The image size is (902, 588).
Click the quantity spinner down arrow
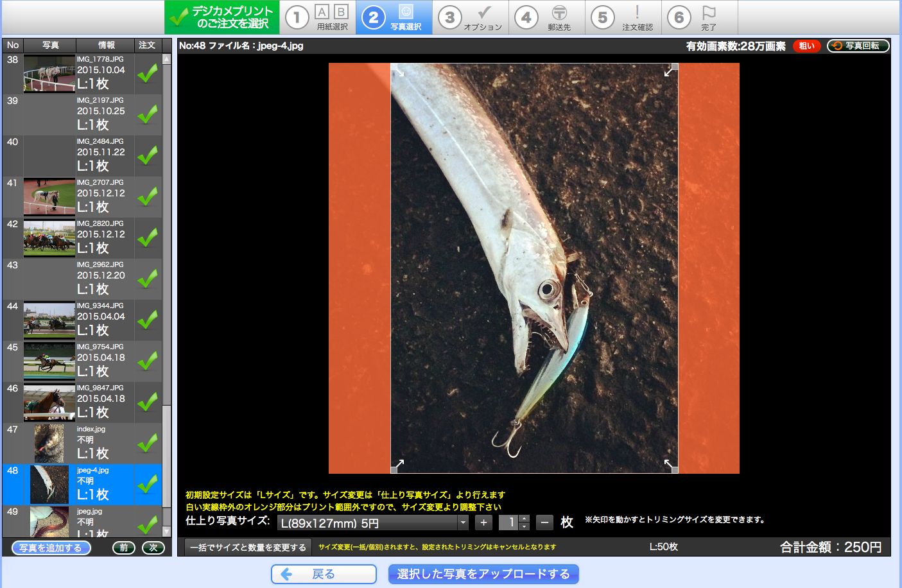524,527
